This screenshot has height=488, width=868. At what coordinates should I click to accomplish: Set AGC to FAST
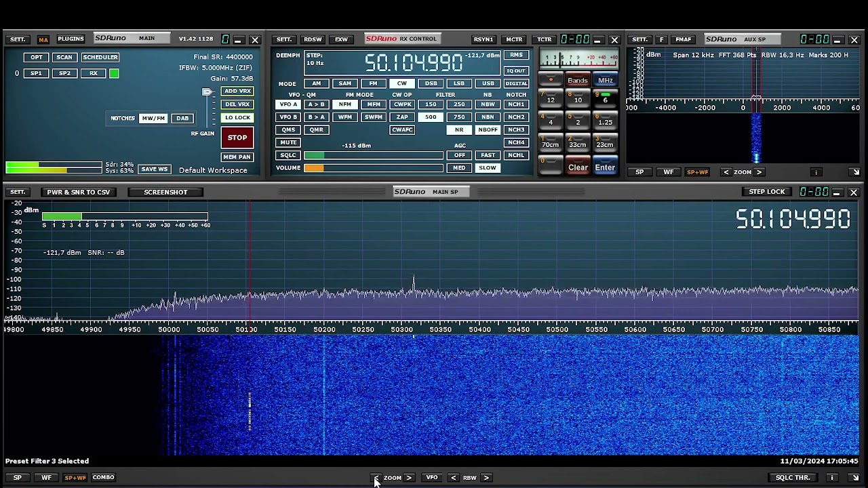coord(488,155)
